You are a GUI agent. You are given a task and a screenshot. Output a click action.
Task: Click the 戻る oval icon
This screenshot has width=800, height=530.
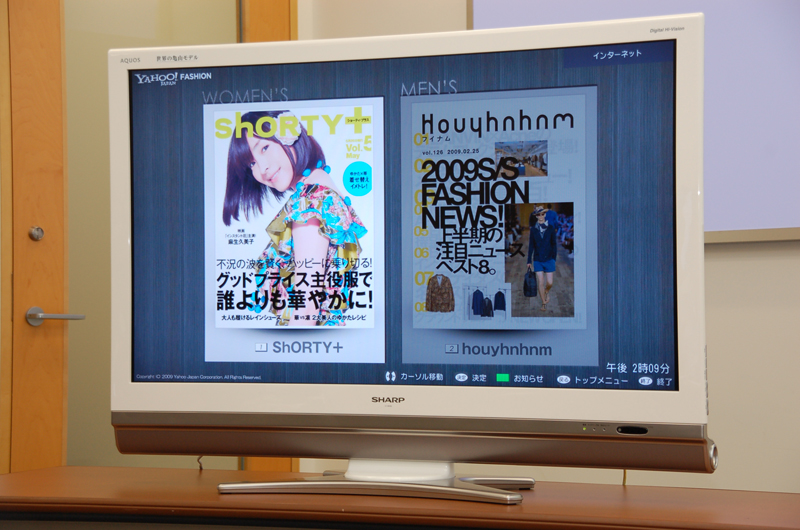[563, 380]
